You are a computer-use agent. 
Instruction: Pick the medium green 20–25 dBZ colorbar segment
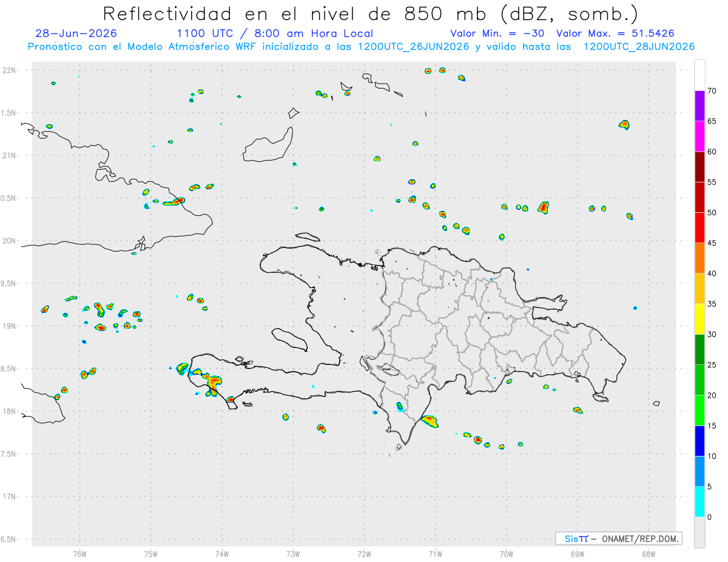[x=699, y=380]
